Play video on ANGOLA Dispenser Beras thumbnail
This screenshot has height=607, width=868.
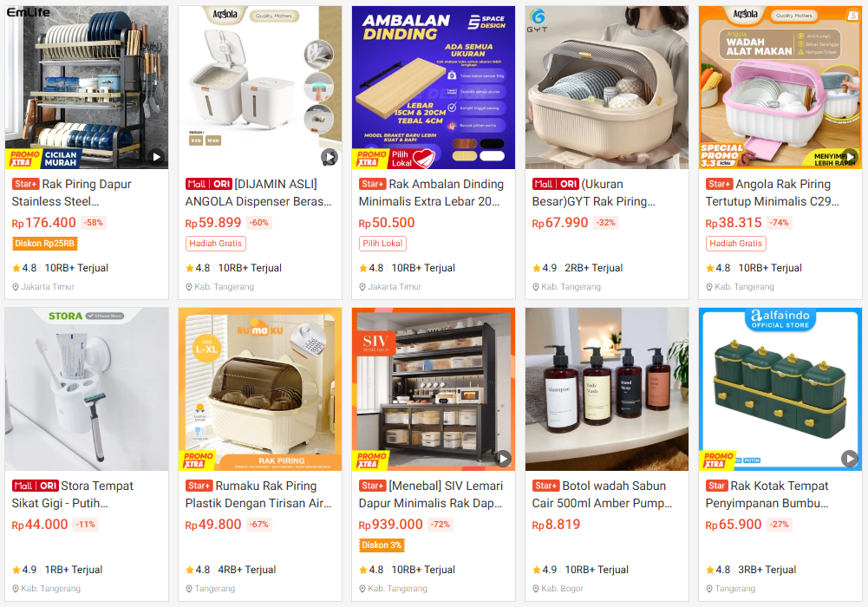[330, 157]
